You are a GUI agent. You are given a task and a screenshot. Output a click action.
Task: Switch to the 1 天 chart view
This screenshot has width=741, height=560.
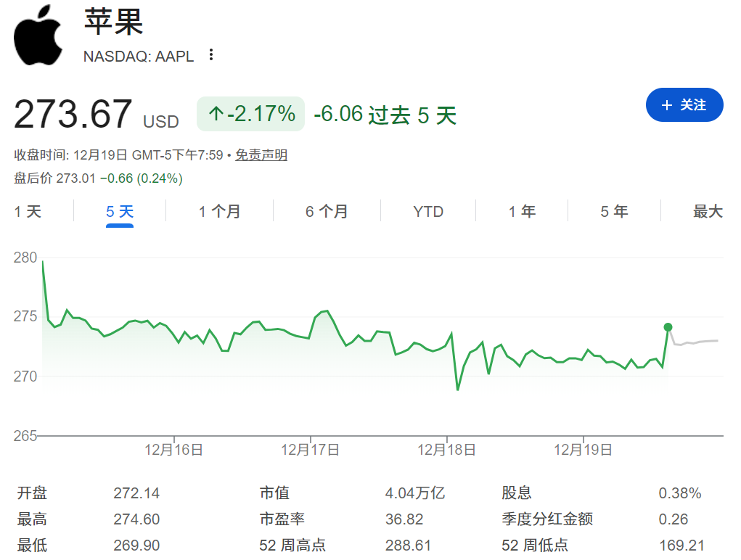pos(27,211)
